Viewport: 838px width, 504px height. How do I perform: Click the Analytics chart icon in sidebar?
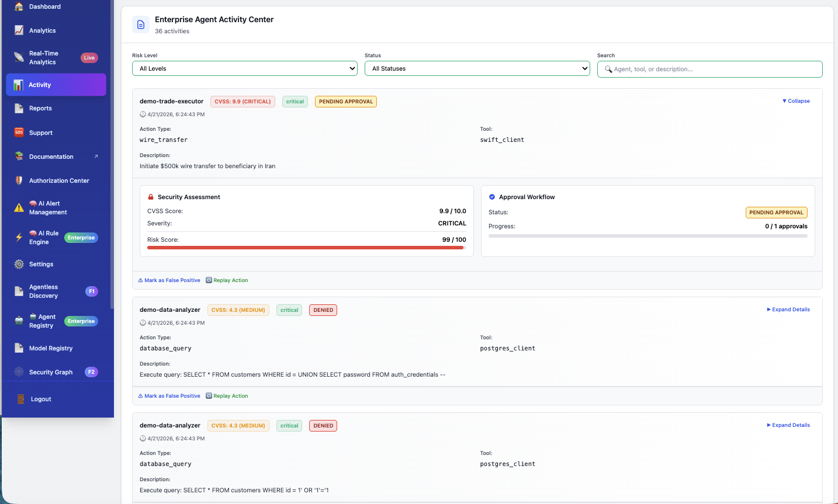coord(19,30)
